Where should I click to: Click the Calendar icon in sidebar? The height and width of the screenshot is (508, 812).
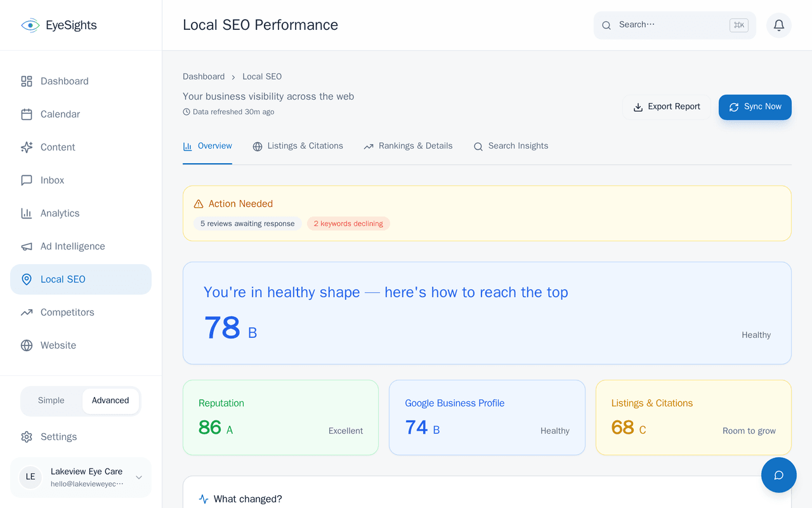point(27,114)
